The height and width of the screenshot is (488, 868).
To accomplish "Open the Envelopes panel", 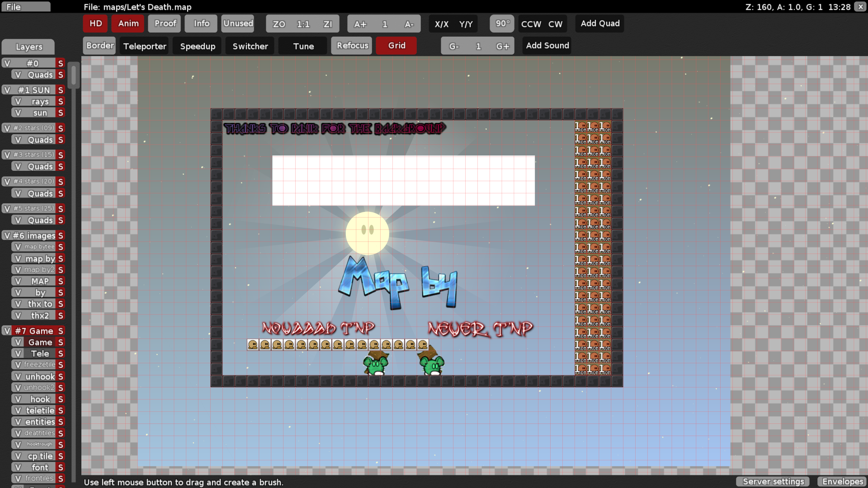I will 842,482.
